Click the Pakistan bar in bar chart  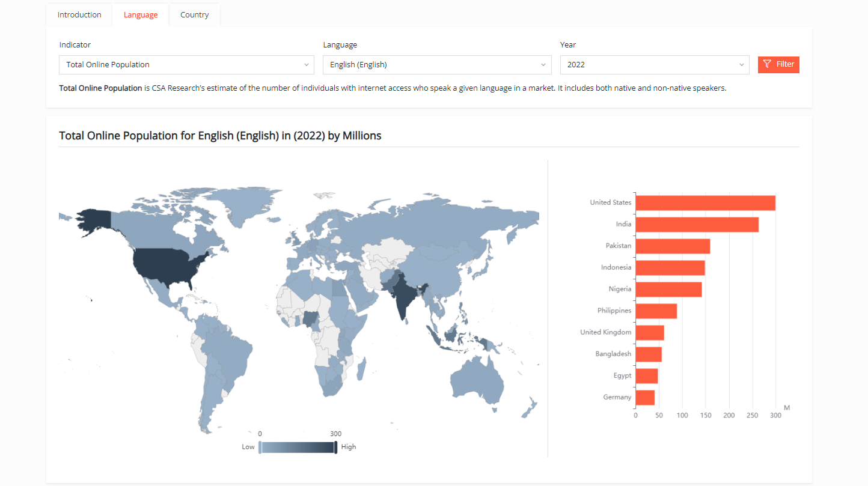[x=673, y=246]
